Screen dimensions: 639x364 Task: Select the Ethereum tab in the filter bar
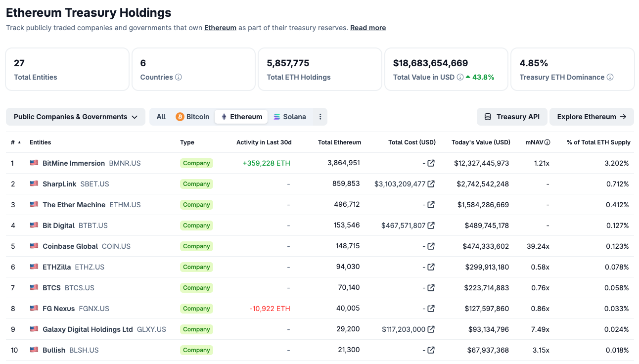pyautogui.click(x=241, y=117)
